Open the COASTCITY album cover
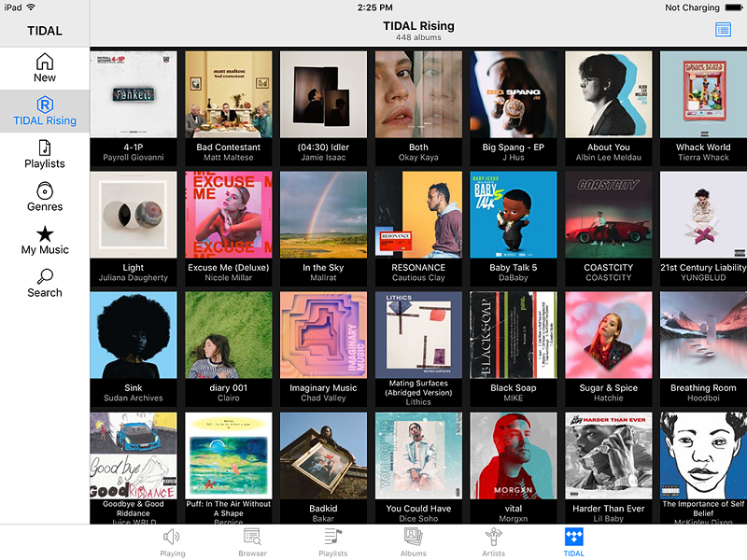 (x=609, y=215)
